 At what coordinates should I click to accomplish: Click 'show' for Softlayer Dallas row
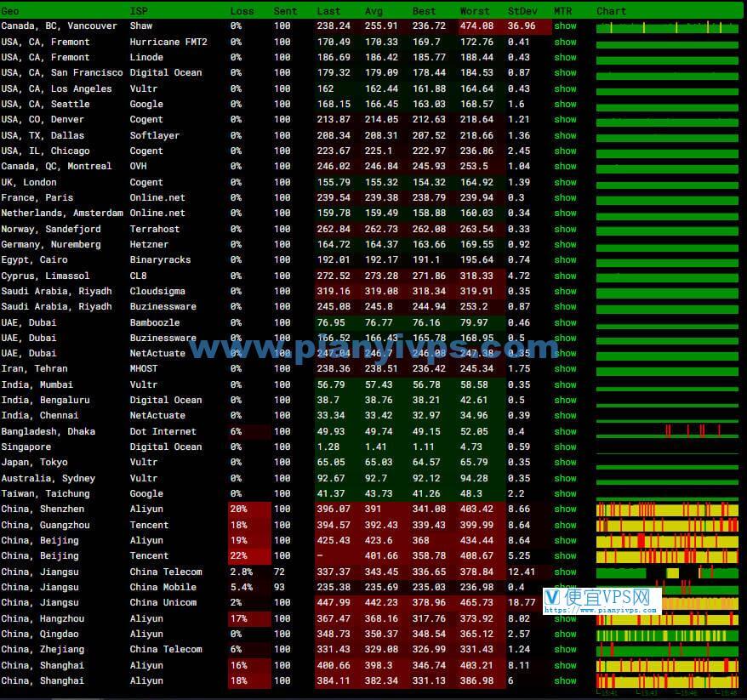pyautogui.click(x=565, y=135)
